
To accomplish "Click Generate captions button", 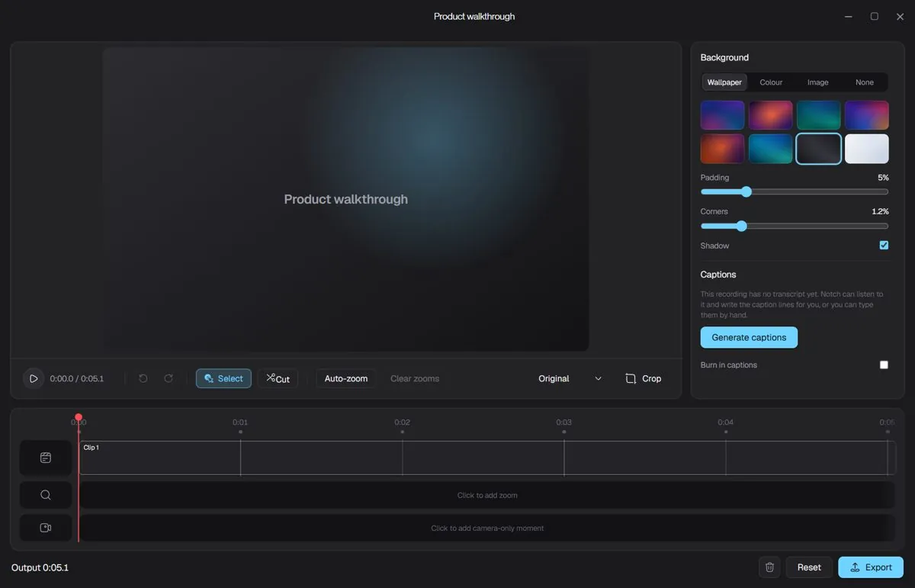I will tap(749, 337).
